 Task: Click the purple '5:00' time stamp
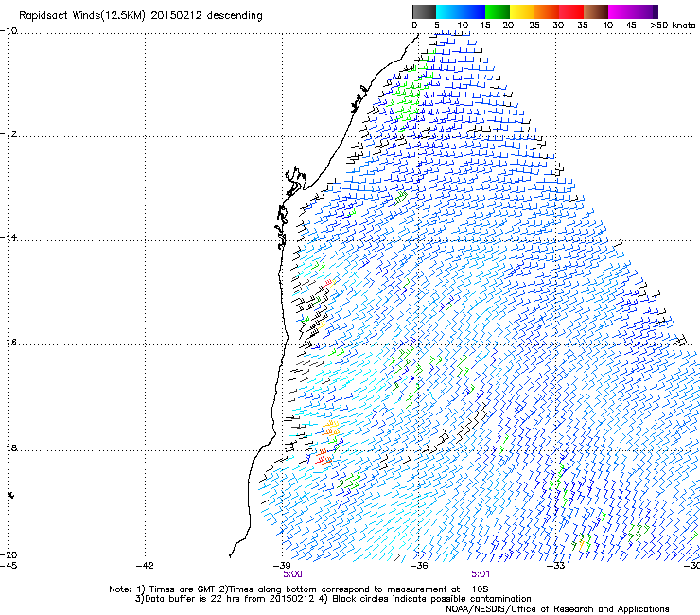(292, 574)
